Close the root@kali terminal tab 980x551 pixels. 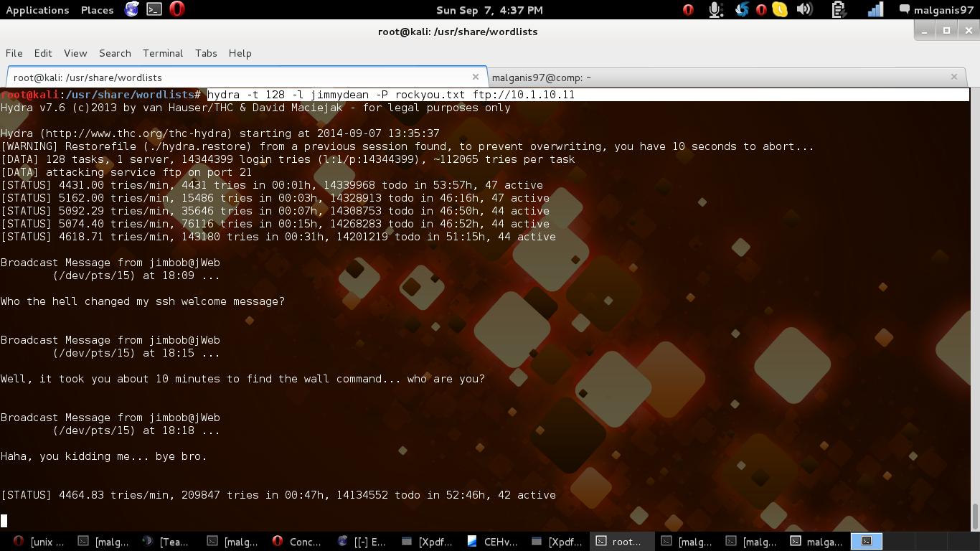pos(475,77)
